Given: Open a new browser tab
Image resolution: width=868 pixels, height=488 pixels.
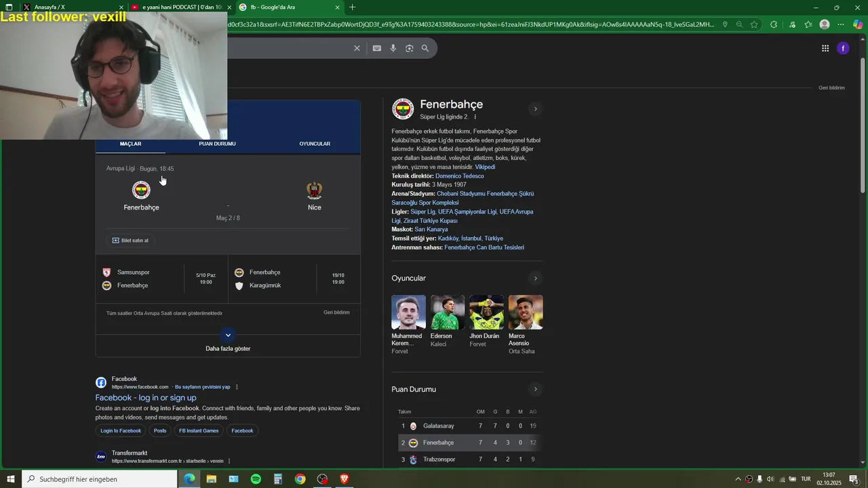Looking at the screenshot, I should pos(352,7).
